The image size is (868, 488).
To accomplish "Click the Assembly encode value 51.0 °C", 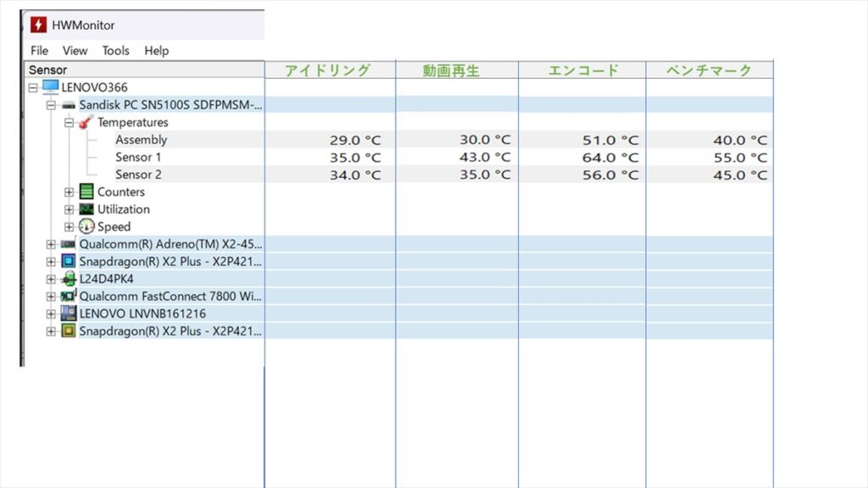I will click(610, 140).
